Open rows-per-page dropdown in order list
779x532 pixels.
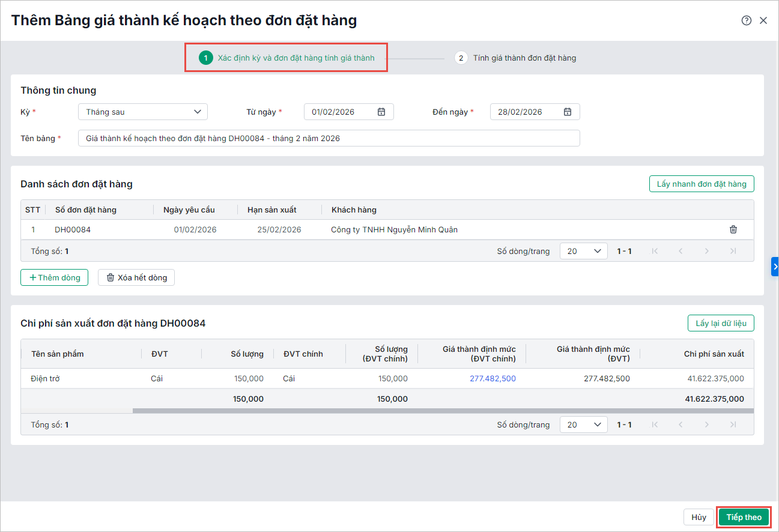coord(583,251)
